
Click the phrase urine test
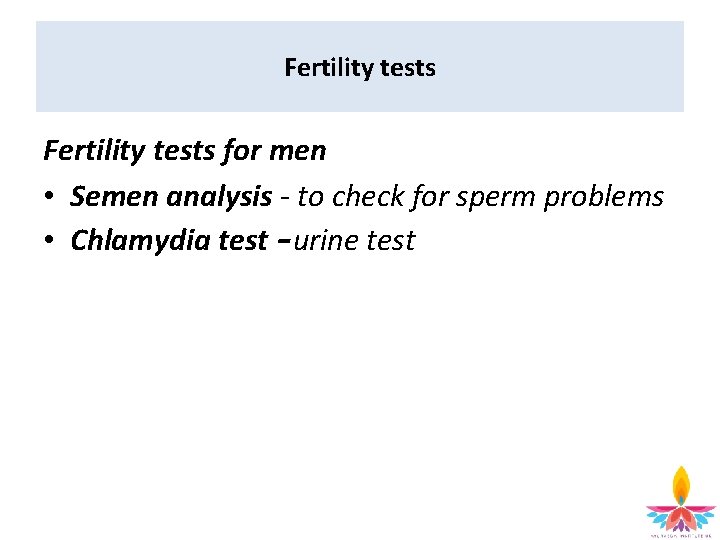354,241
